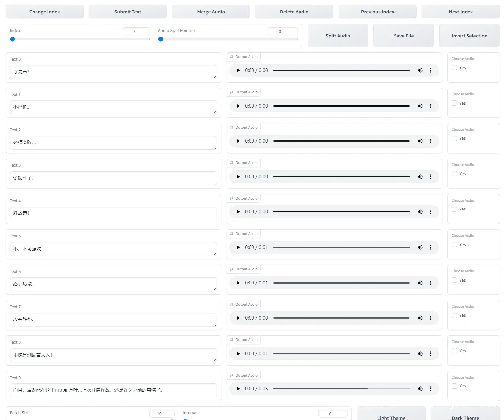
Task: Click the Delete Audio button
Action: tap(294, 12)
